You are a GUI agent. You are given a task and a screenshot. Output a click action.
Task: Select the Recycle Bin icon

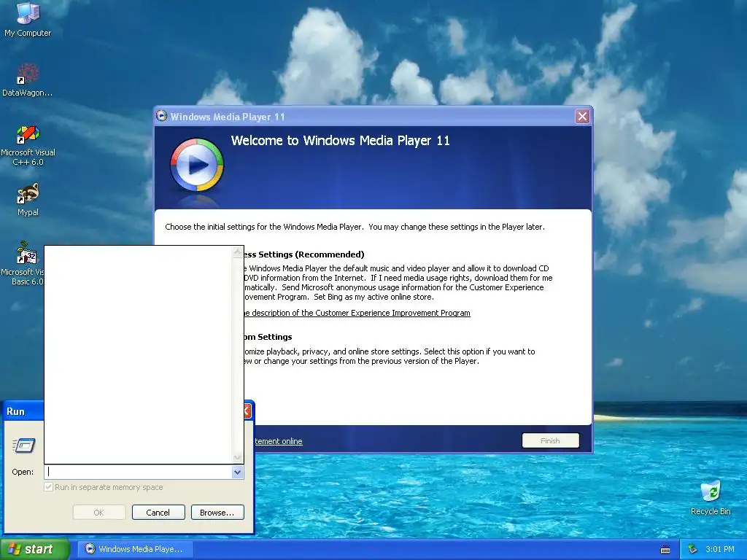(711, 498)
